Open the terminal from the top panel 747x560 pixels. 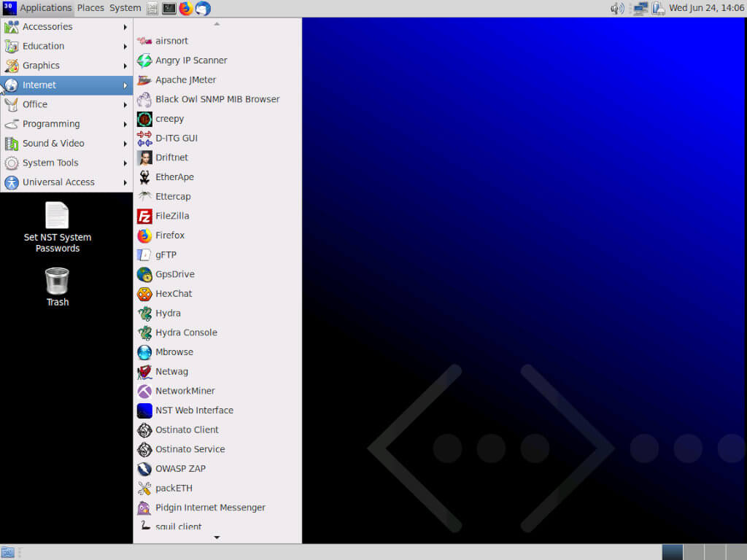pos(169,8)
